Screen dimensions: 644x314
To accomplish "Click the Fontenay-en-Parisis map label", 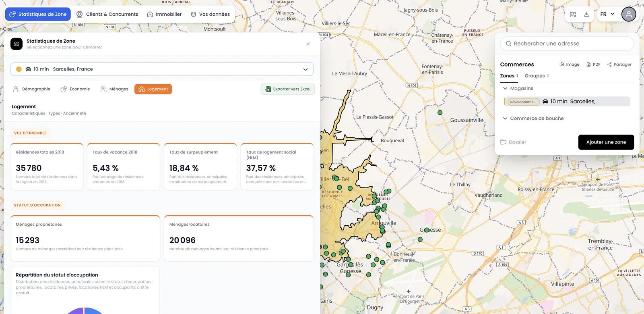I will tap(432, 69).
